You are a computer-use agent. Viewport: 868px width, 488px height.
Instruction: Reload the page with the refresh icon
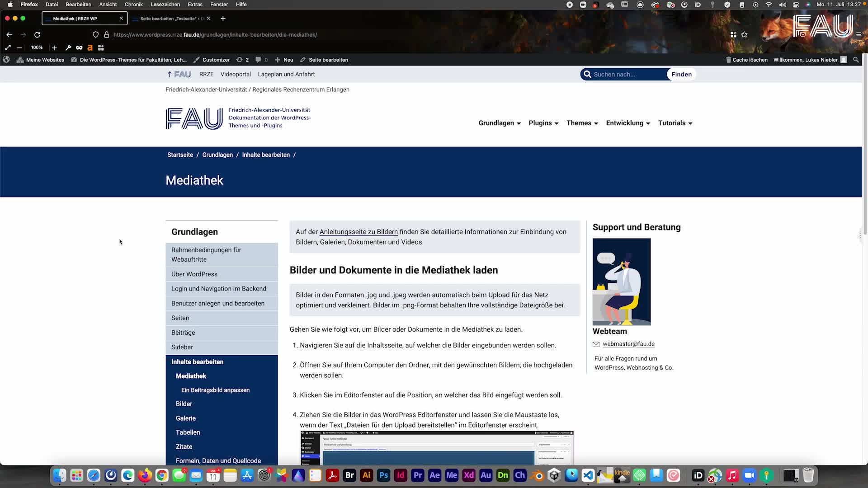[x=38, y=35]
